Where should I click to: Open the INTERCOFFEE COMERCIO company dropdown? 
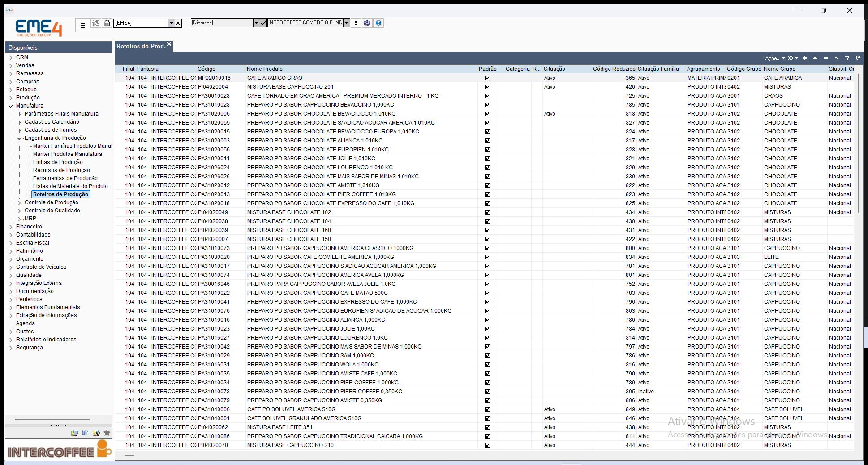click(347, 23)
